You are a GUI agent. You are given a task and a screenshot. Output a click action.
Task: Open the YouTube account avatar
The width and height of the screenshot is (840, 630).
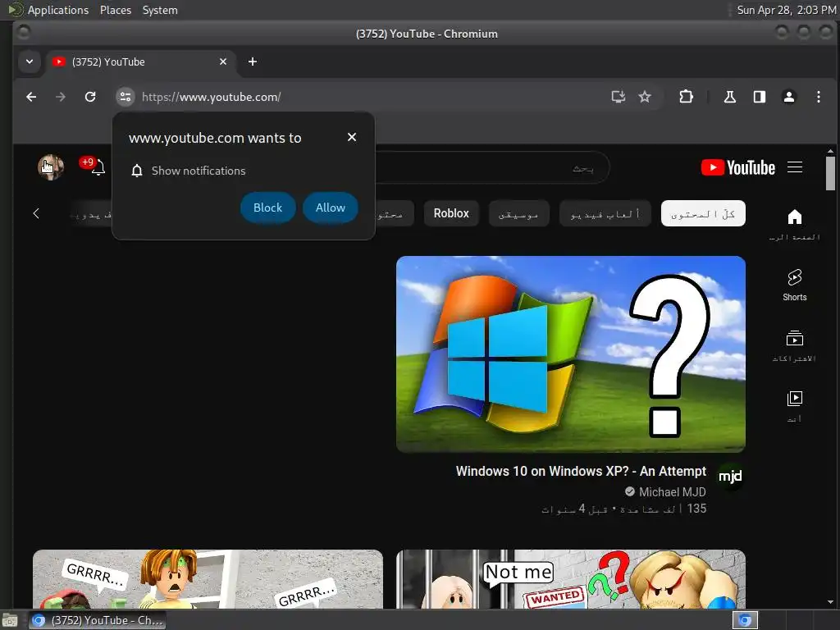pyautogui.click(x=51, y=167)
